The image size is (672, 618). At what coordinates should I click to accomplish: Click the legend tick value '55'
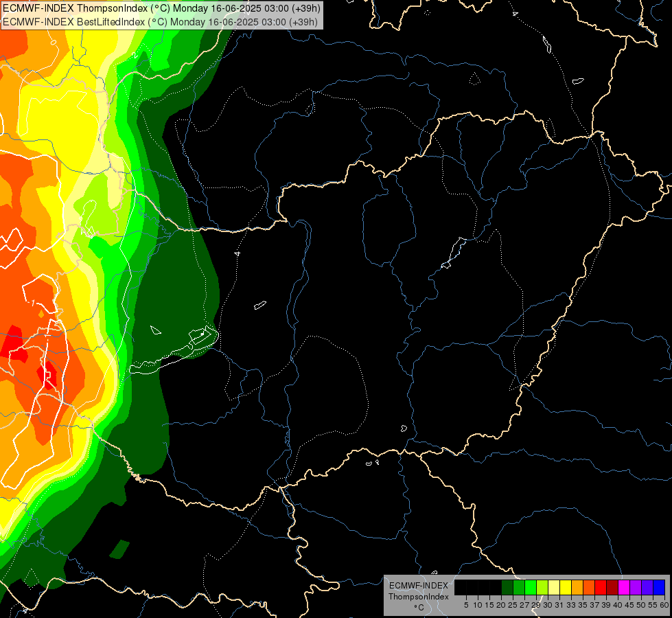[653, 605]
